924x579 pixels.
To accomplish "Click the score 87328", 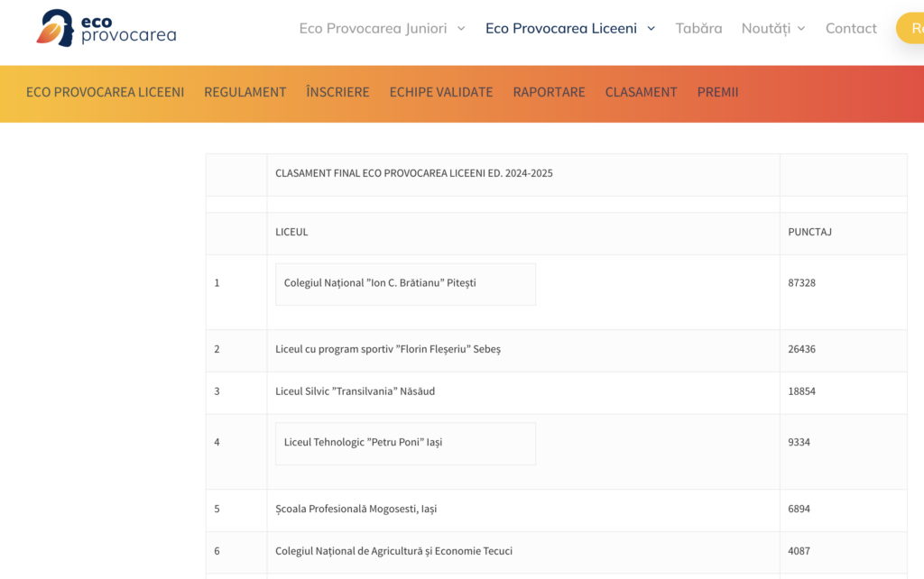I will pyautogui.click(x=801, y=282).
